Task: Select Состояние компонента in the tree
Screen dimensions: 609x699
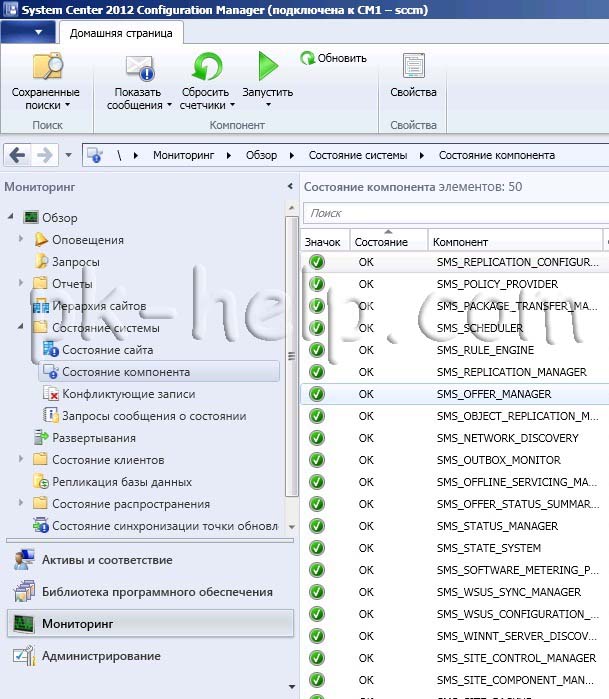Action: pyautogui.click(x=159, y=372)
